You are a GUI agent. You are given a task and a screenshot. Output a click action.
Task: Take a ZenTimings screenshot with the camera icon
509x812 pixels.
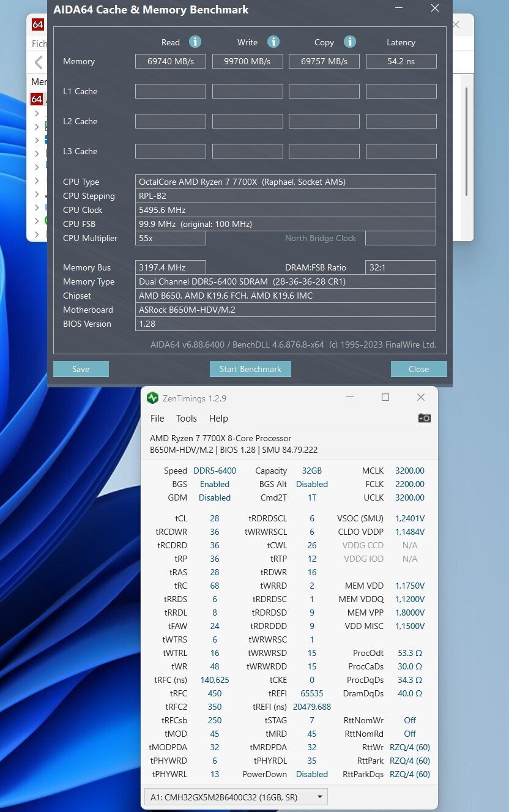click(x=424, y=418)
